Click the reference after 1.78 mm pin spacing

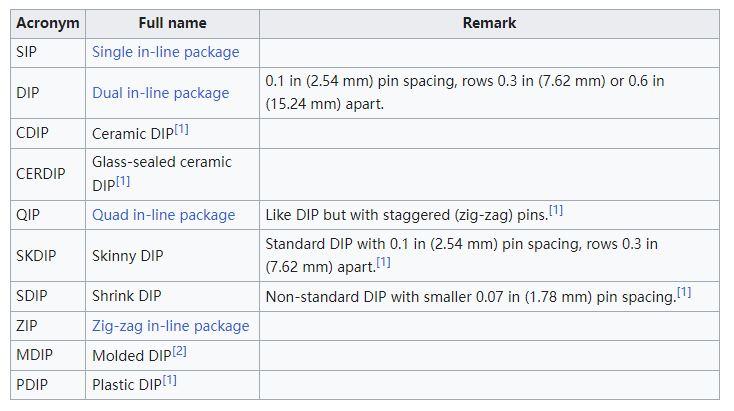(x=684, y=292)
